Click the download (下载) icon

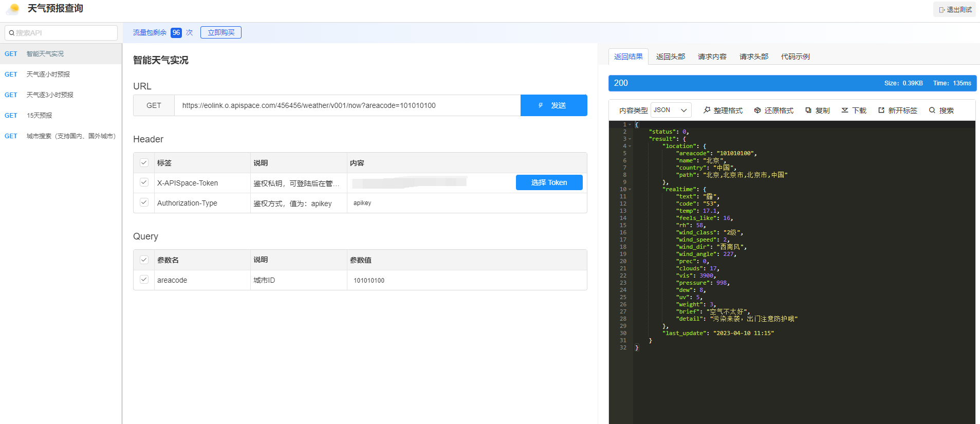(x=845, y=110)
